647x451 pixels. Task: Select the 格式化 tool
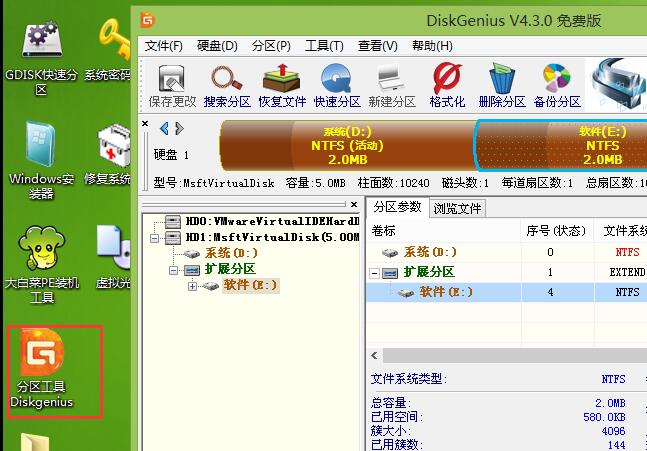coord(447,86)
